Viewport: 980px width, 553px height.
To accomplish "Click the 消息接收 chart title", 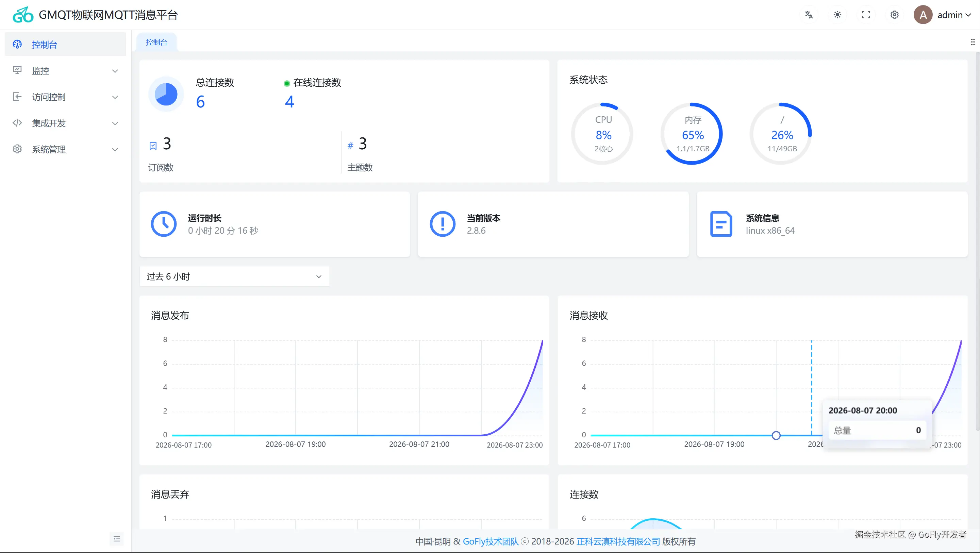I will pyautogui.click(x=588, y=315).
